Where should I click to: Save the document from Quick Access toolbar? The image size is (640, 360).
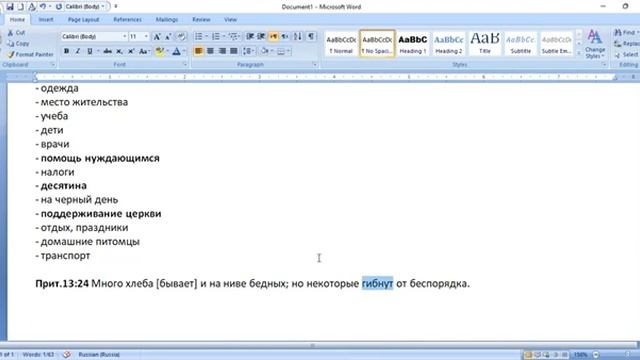click(9, 7)
